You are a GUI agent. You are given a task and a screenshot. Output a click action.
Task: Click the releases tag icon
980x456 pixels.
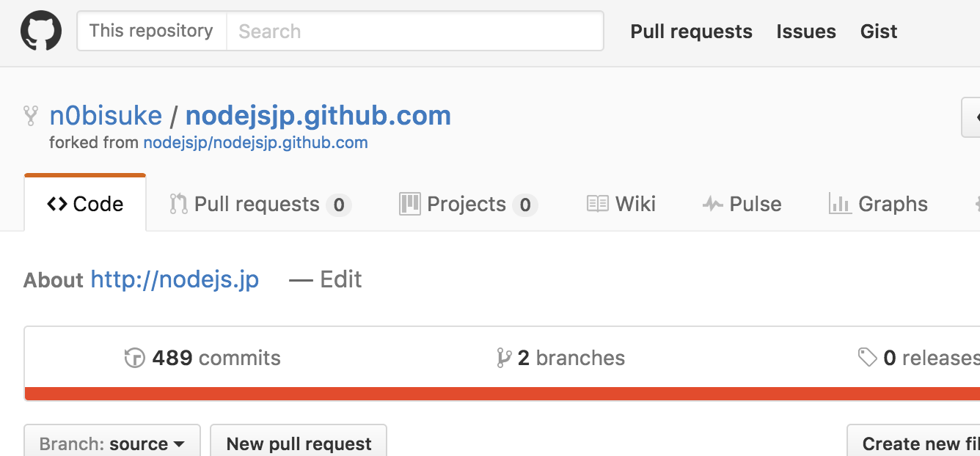[x=868, y=358]
